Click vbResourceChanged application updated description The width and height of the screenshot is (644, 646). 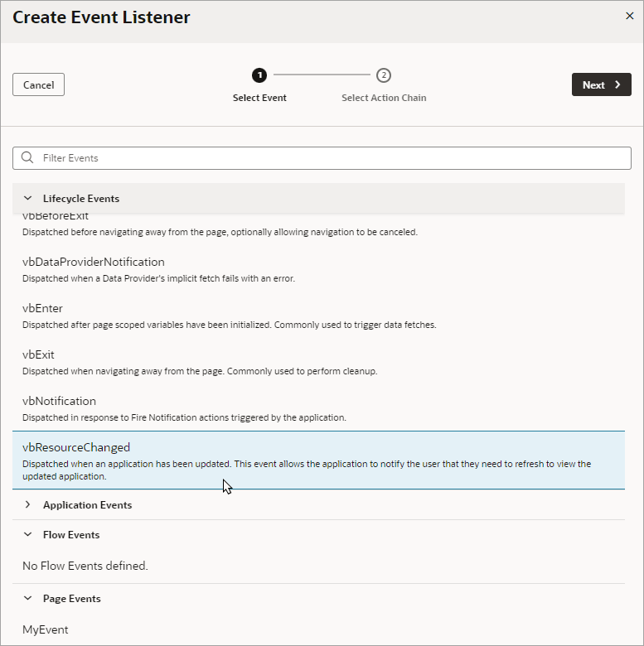point(307,470)
